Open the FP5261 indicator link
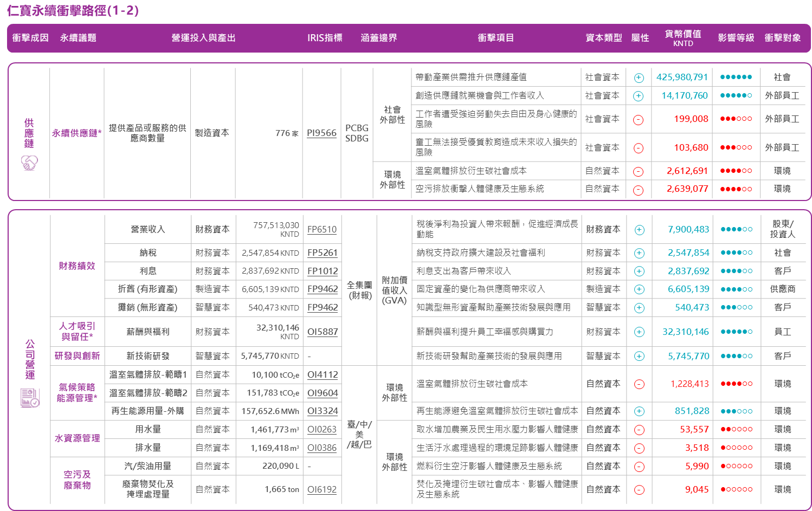Screen dimensions: 812x511 click(323, 253)
